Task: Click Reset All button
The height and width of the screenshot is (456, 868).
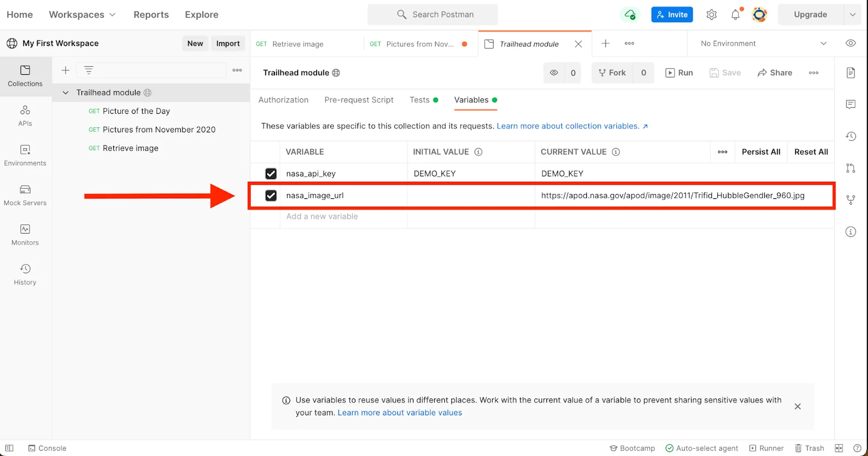Action: 811,152
